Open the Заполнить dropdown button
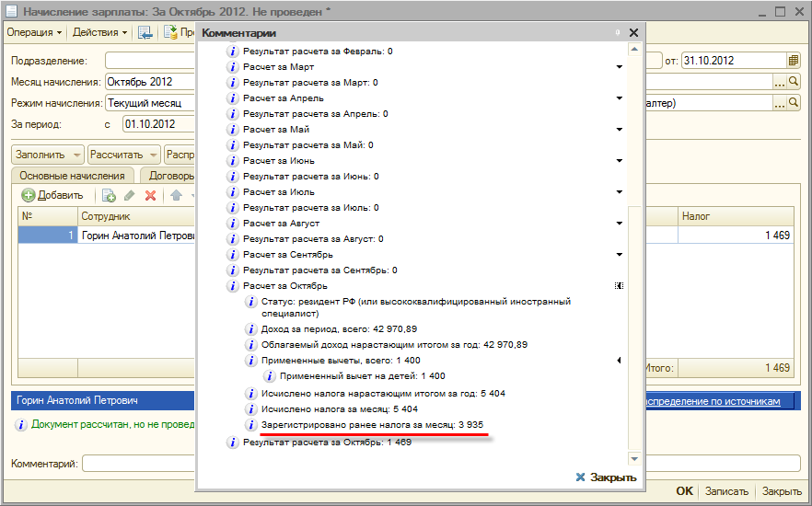 48,155
